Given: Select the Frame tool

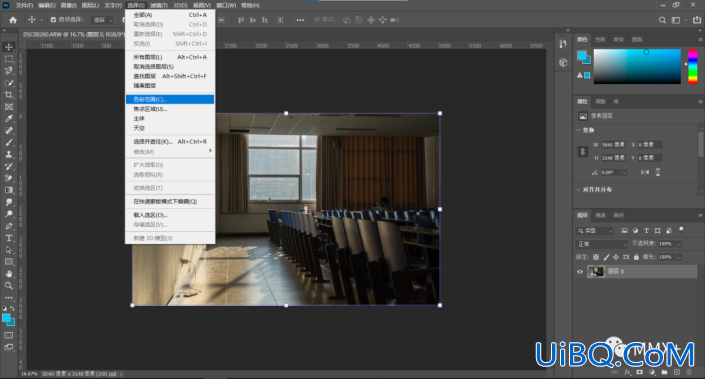Looking at the screenshot, I should (x=9, y=107).
